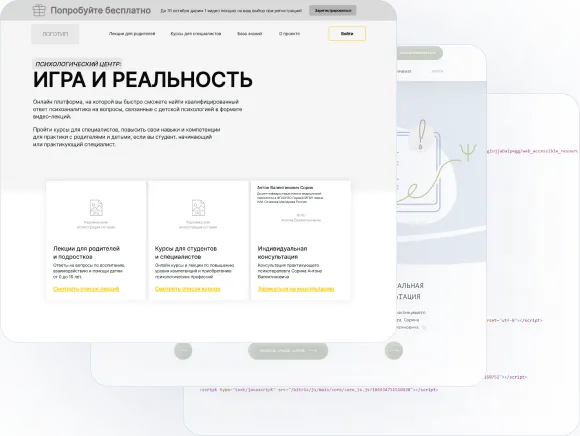Click the exclamation mark icon in the illustration
Image resolution: width=580 pixels, height=436 pixels.
tap(422, 135)
